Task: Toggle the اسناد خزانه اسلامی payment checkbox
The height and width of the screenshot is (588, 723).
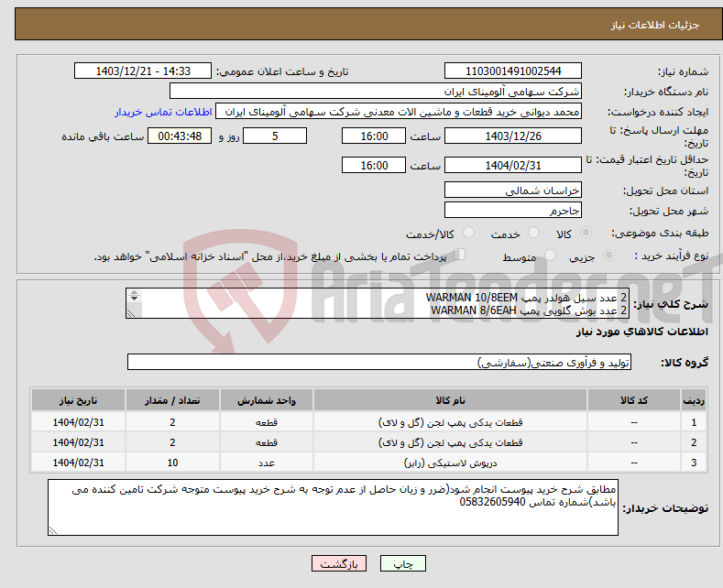Action: point(460,254)
